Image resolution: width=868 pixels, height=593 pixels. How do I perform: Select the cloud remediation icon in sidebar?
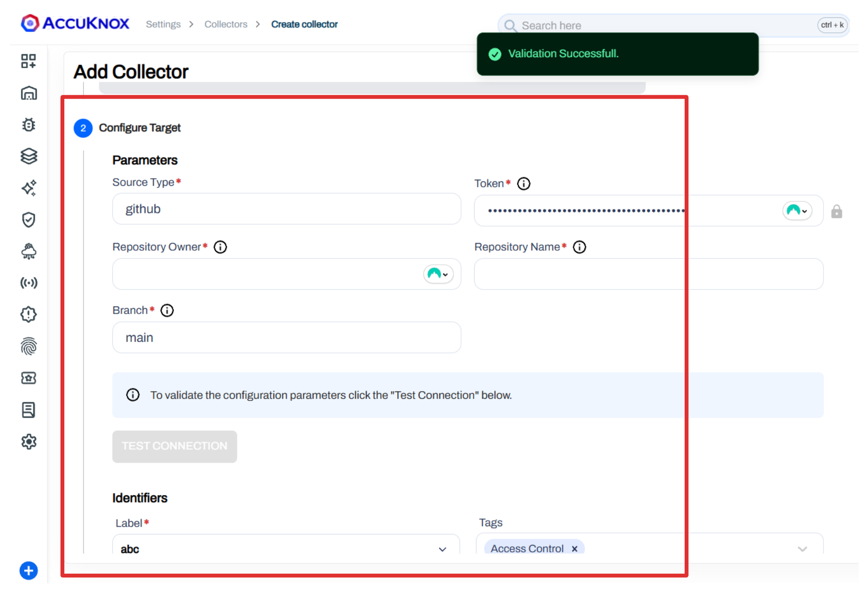29,251
